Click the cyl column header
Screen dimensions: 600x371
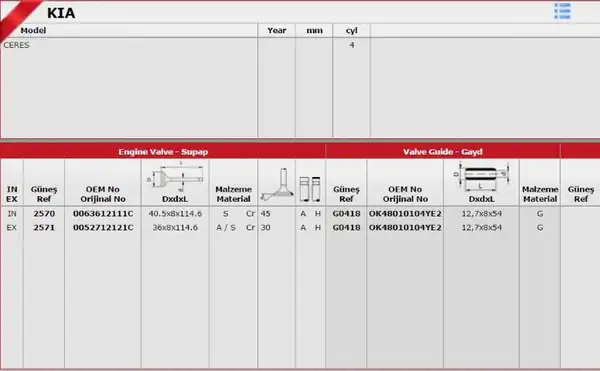352,31
